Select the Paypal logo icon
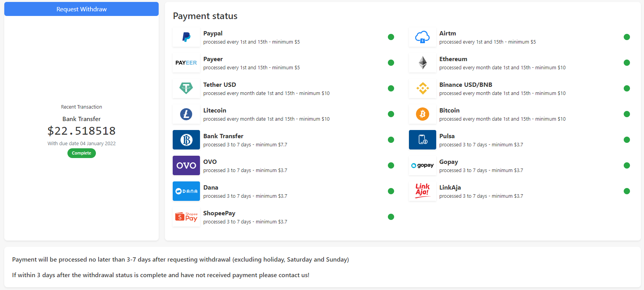Screen dimensions: 644x290 [186, 37]
